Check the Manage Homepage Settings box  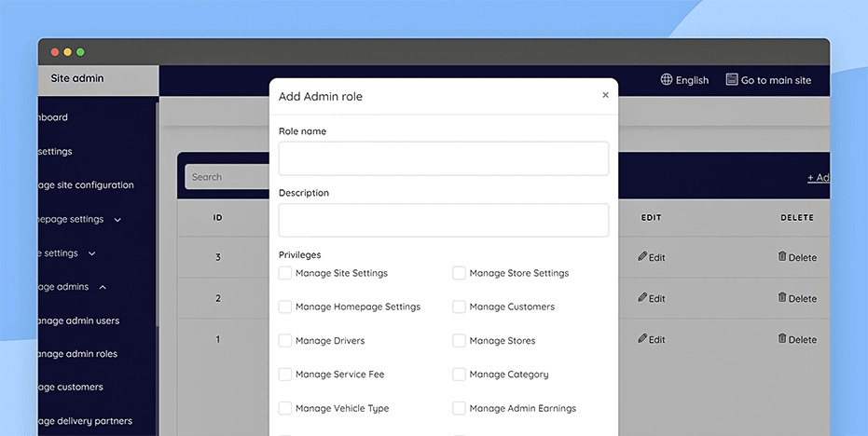coord(285,307)
